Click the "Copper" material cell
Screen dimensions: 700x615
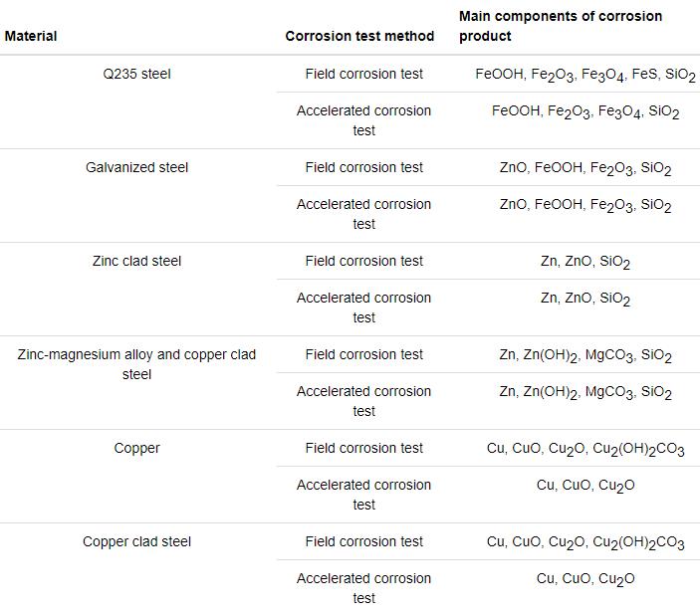click(x=136, y=448)
